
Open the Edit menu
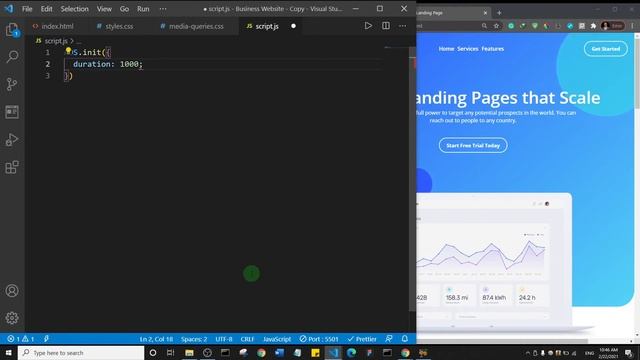click(46, 9)
